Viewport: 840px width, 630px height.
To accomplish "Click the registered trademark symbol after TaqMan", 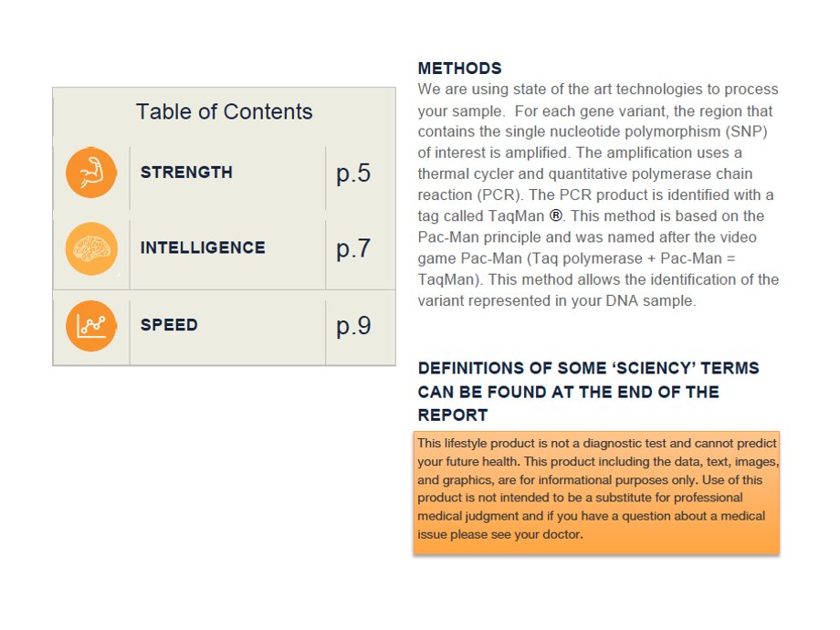I will coord(556,215).
